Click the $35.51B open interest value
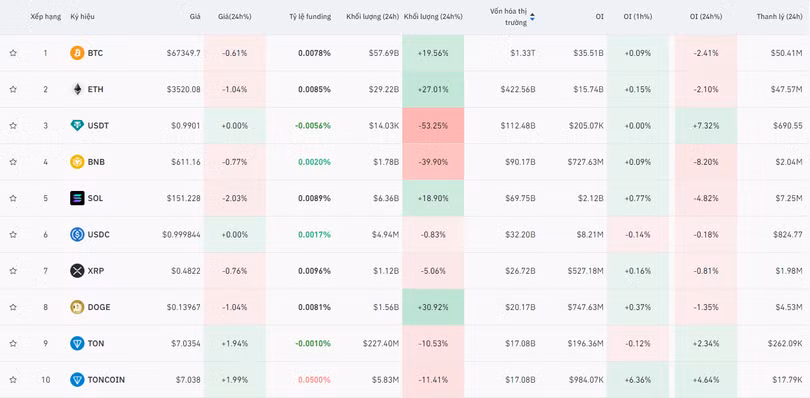The width and height of the screenshot is (810, 398). point(588,53)
